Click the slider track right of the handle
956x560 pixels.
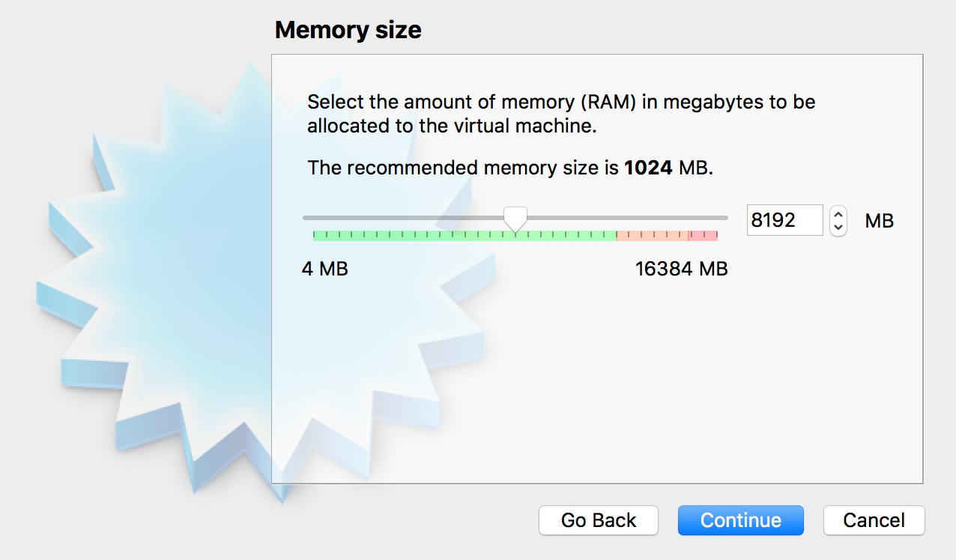click(x=627, y=218)
